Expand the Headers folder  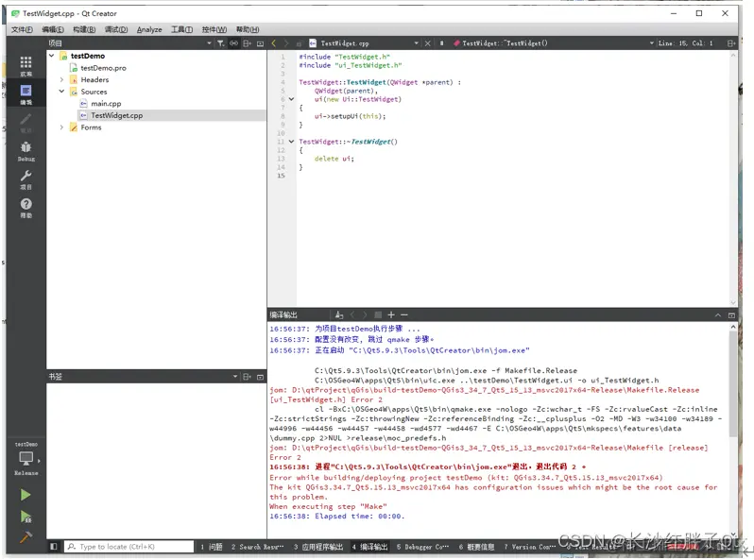point(61,79)
